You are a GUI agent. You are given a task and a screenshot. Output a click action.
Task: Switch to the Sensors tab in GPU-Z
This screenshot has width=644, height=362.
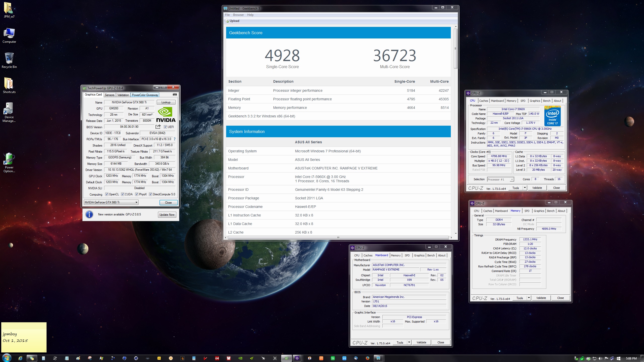109,95
